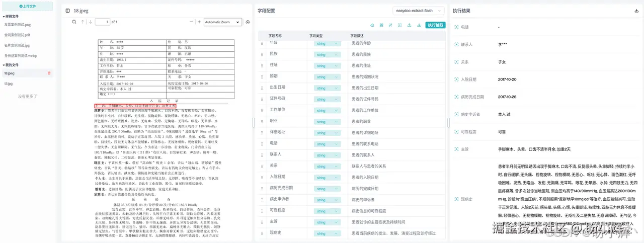The height and width of the screenshot is (243, 644).
Task: Click the 执行抽取 button
Action: pyautogui.click(x=435, y=25)
